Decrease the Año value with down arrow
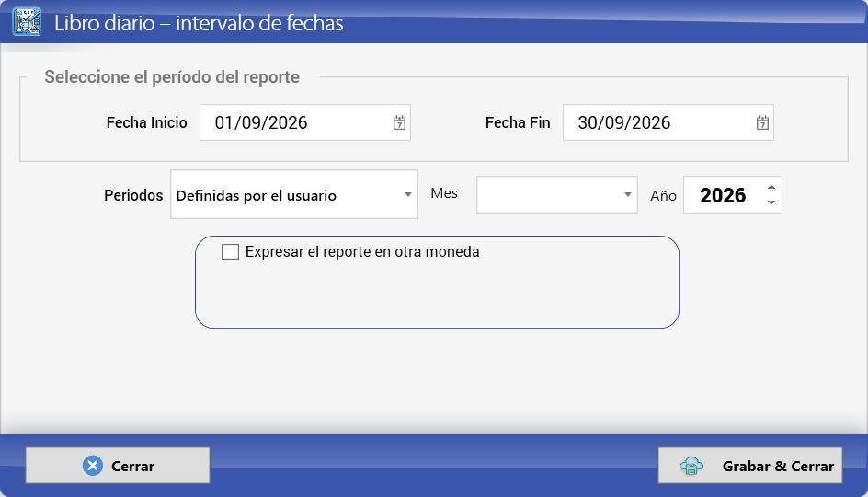 pos(771,202)
